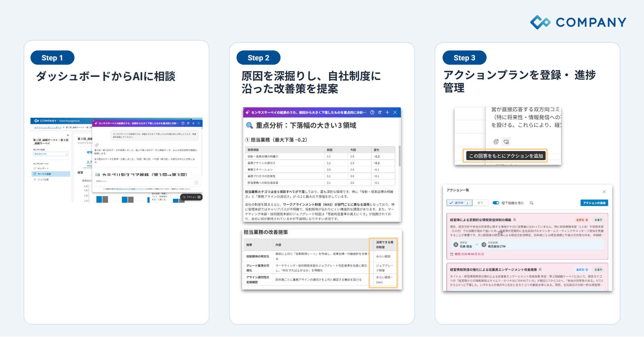Click the Step 2 chat panel scrollbar
Viewport: 644px width, 337px height.
click(400, 156)
